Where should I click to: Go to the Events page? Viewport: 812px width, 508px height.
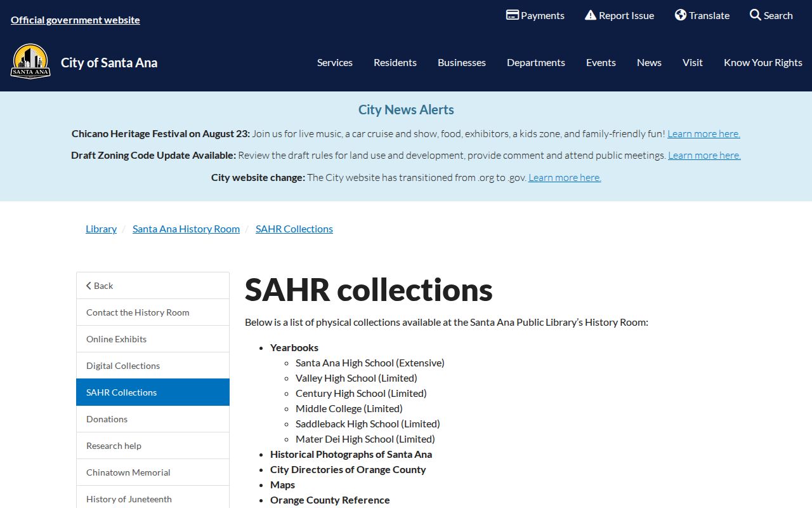coord(601,62)
